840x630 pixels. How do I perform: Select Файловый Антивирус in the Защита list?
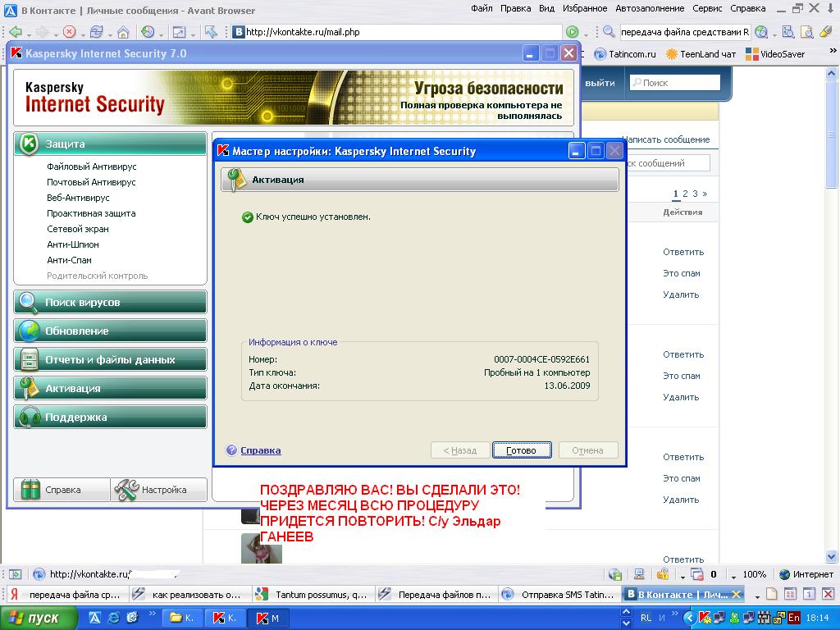92,167
